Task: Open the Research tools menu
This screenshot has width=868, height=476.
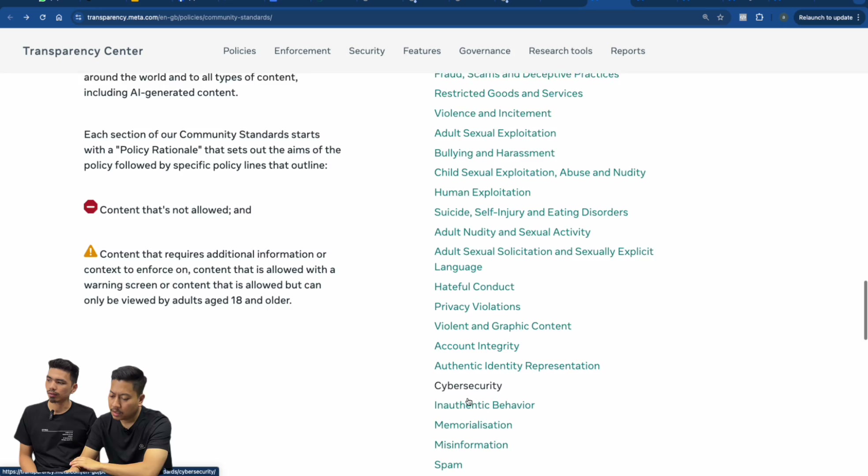Action: [561, 51]
